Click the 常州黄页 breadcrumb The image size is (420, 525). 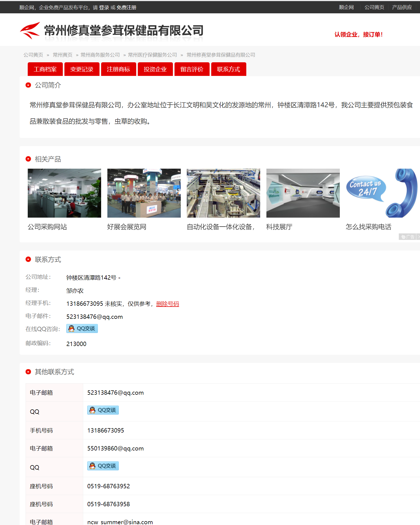click(x=63, y=55)
